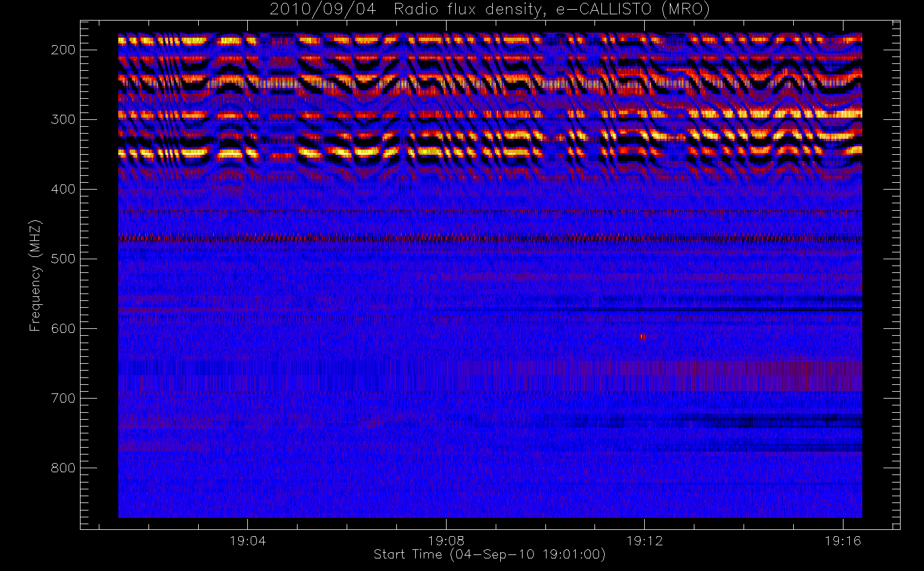The height and width of the screenshot is (571, 924).
Task: Click the 19:08 time tick label
Action: (446, 541)
